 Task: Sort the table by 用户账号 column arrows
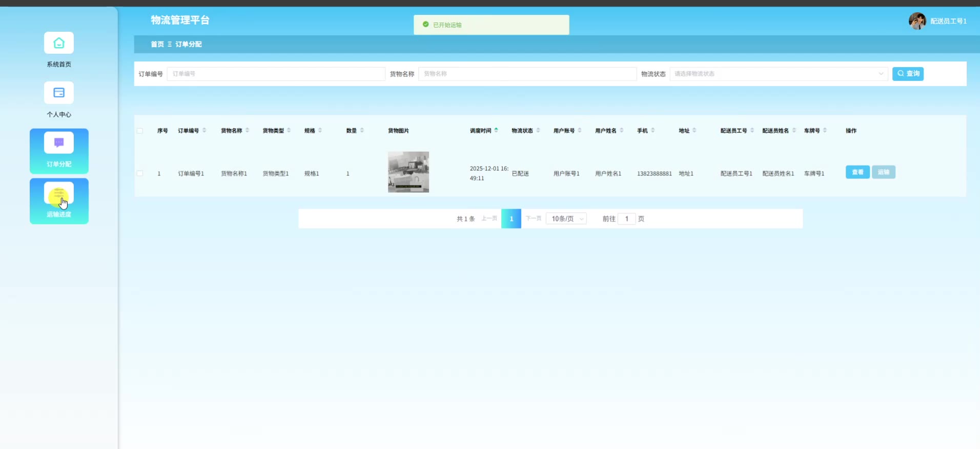[x=580, y=130]
